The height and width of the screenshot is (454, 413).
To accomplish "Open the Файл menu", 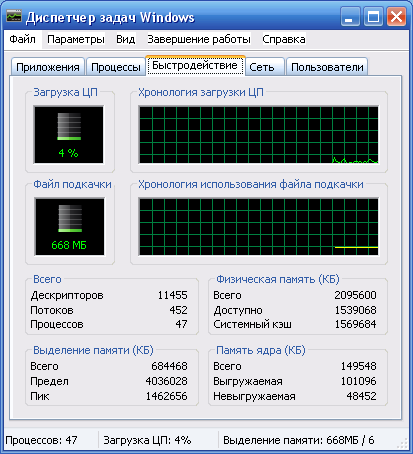I will tap(22, 39).
